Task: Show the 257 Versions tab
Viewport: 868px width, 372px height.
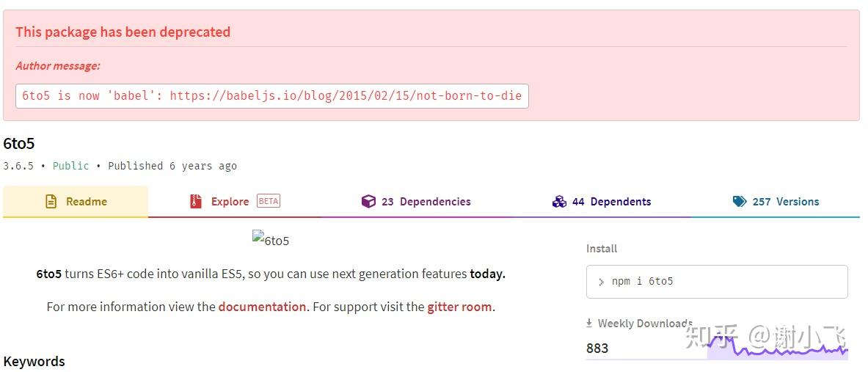Action: pyautogui.click(x=785, y=202)
